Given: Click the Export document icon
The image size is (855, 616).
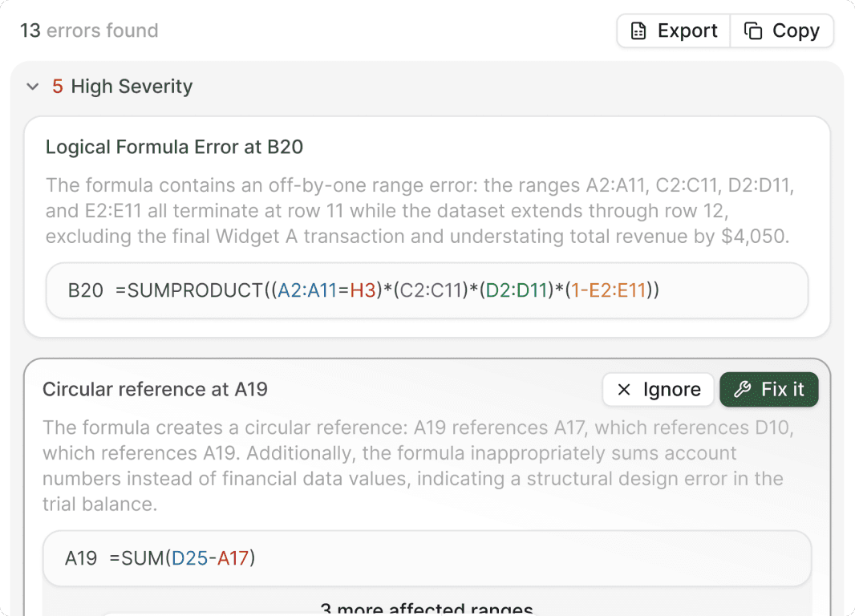Looking at the screenshot, I should click(638, 30).
